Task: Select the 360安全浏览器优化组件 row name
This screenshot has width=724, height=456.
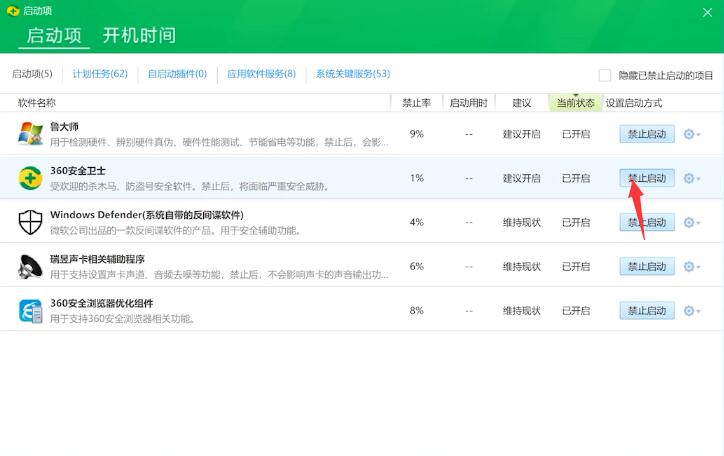Action: tap(102, 303)
